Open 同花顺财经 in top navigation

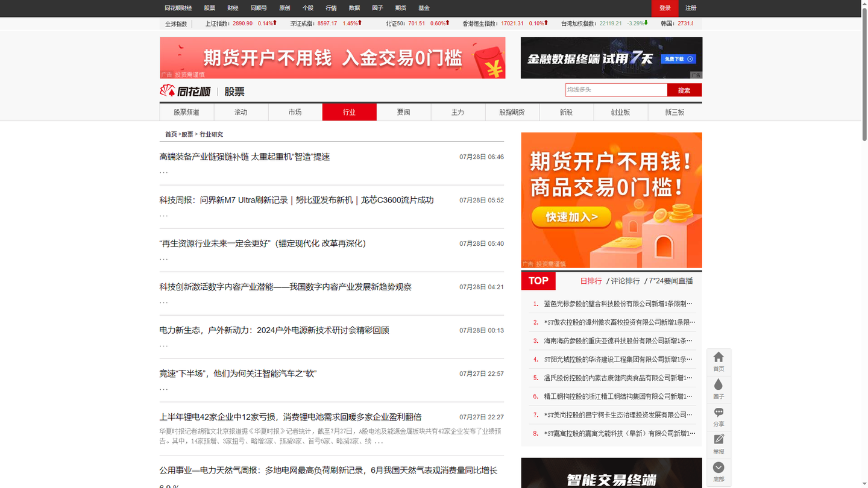tap(178, 8)
